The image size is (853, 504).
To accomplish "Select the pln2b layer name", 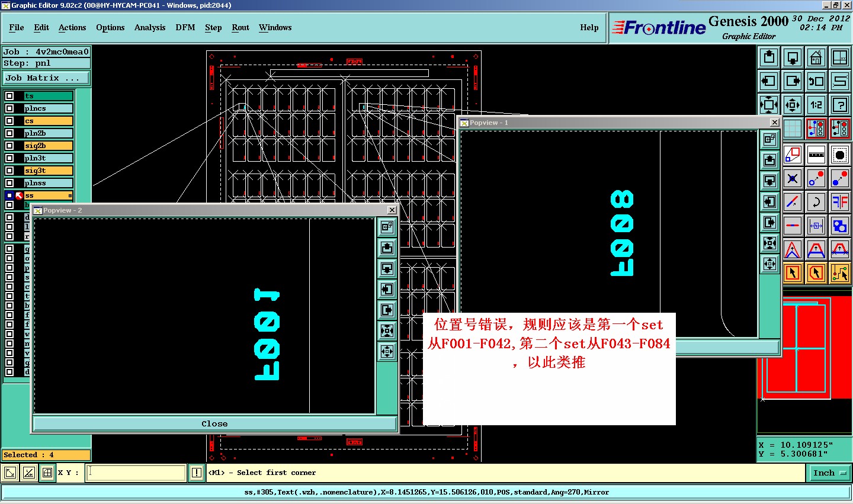I will [x=49, y=133].
